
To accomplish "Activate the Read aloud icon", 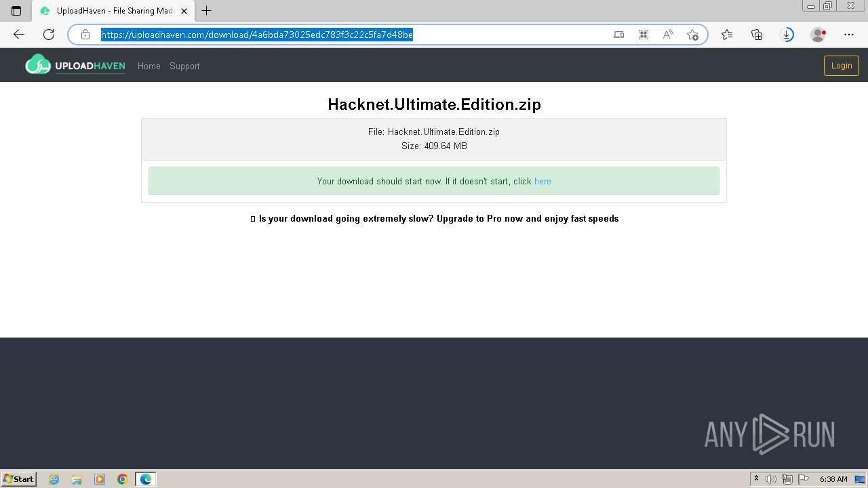I will [668, 35].
